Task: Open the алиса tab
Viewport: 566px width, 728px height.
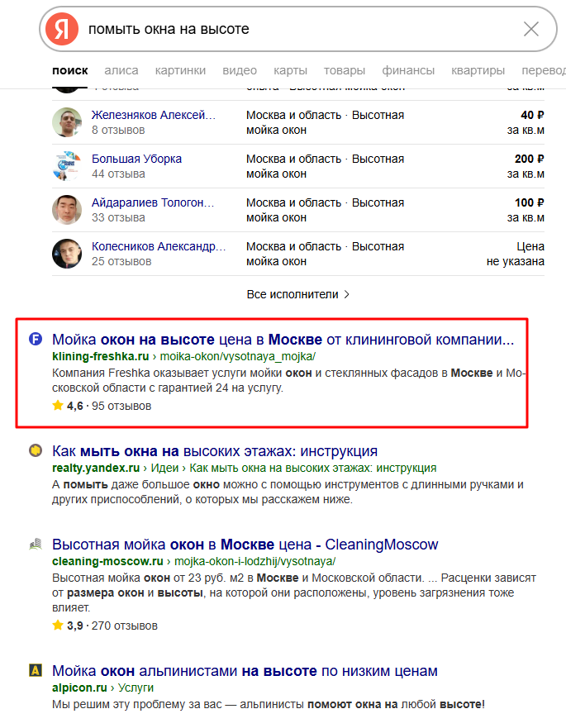Action: pos(121,70)
